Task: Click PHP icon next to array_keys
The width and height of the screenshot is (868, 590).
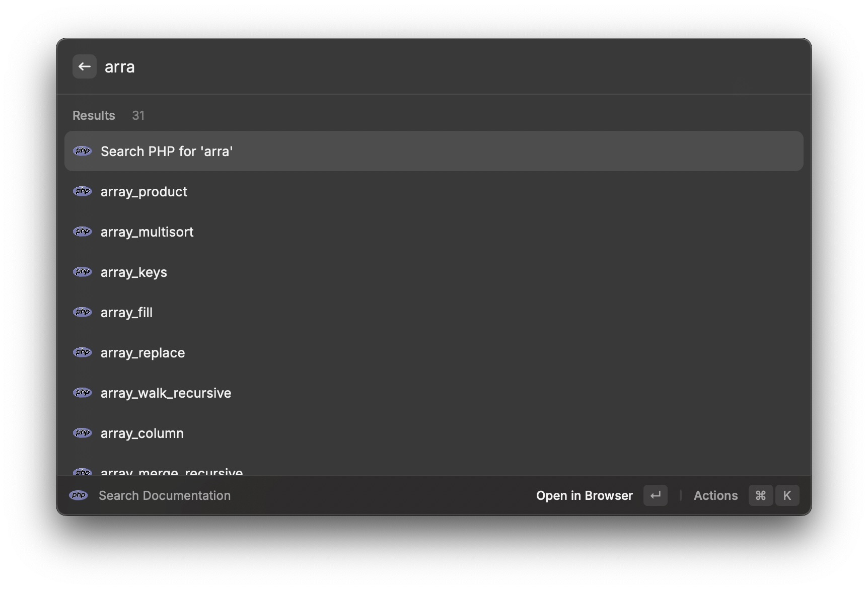Action: point(83,272)
